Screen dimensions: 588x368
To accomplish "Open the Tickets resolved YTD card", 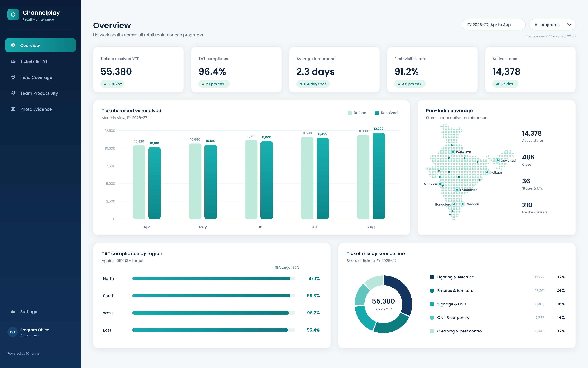I will tap(138, 70).
